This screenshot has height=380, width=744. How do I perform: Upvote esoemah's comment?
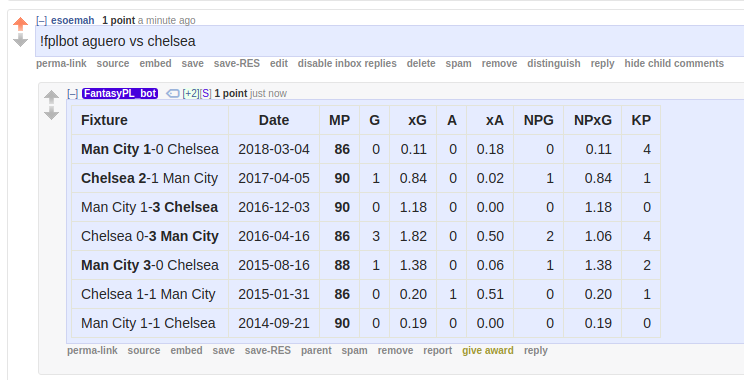click(x=20, y=24)
